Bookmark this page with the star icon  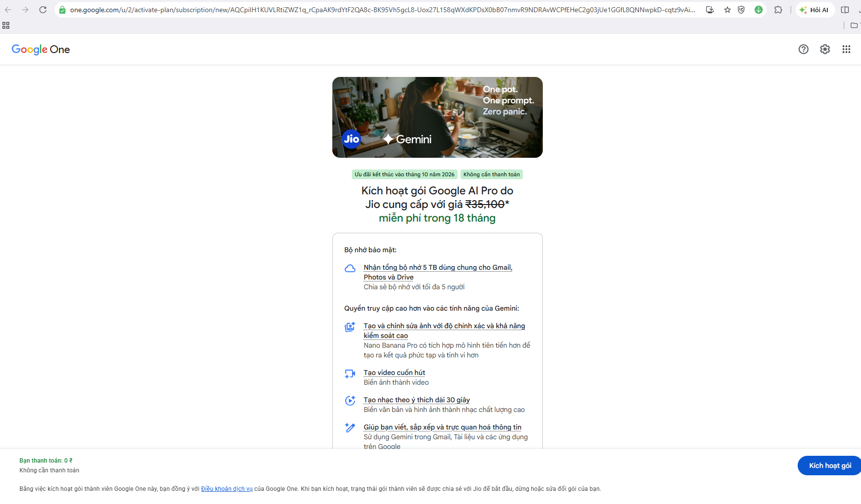point(727,10)
